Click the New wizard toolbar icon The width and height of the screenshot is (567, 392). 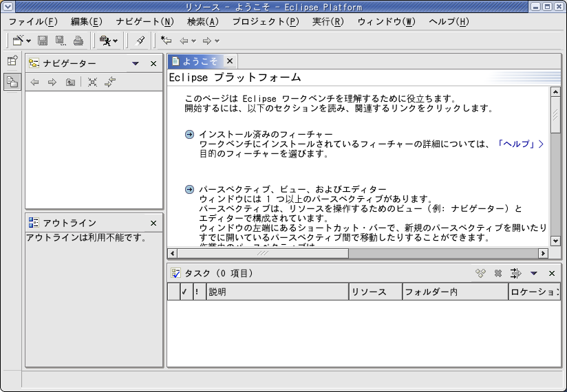pyautogui.click(x=17, y=41)
